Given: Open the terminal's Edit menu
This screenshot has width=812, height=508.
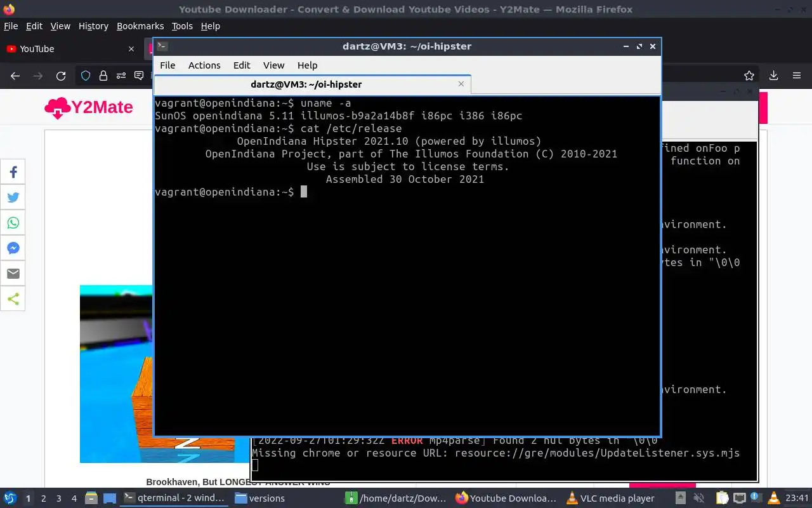Looking at the screenshot, I should (x=242, y=65).
